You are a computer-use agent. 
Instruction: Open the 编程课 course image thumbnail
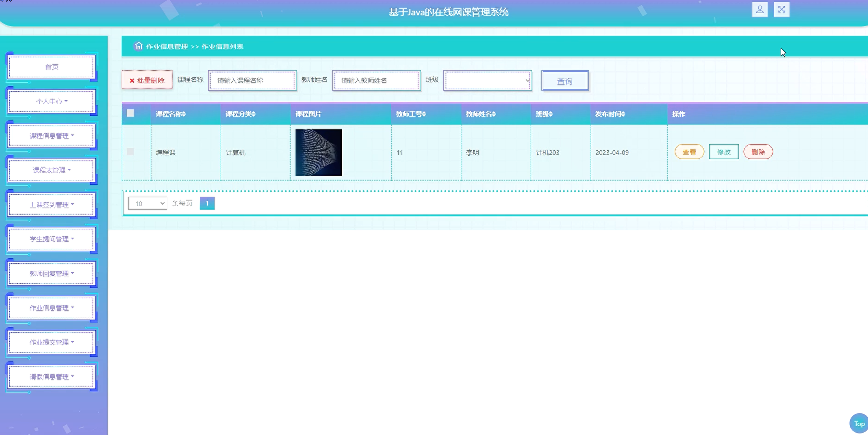(x=319, y=152)
